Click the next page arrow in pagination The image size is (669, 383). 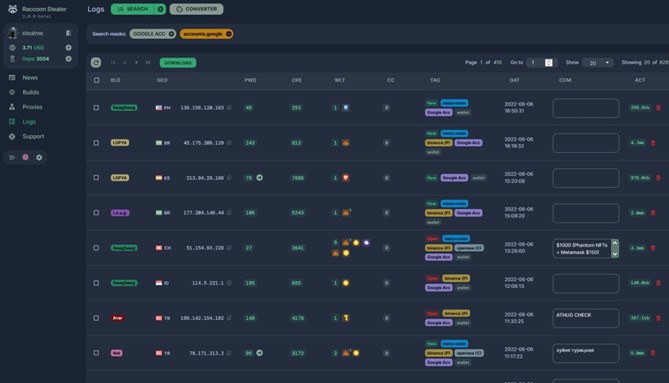(136, 63)
